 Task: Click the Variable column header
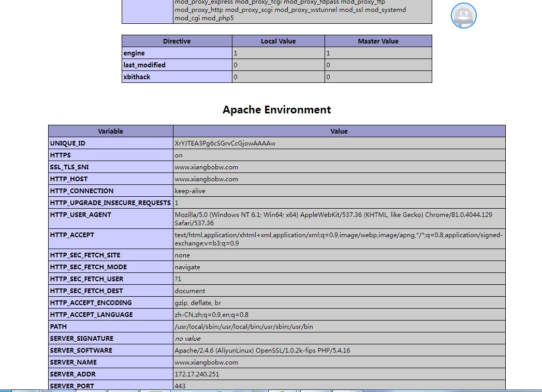[x=111, y=132]
